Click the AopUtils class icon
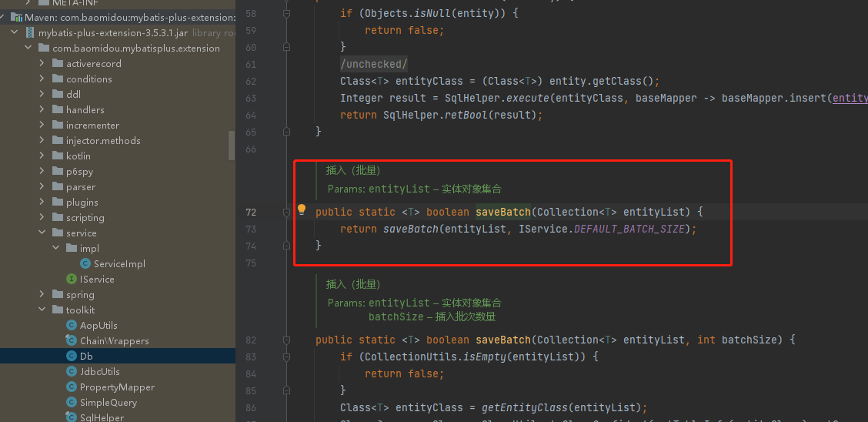 [x=72, y=325]
